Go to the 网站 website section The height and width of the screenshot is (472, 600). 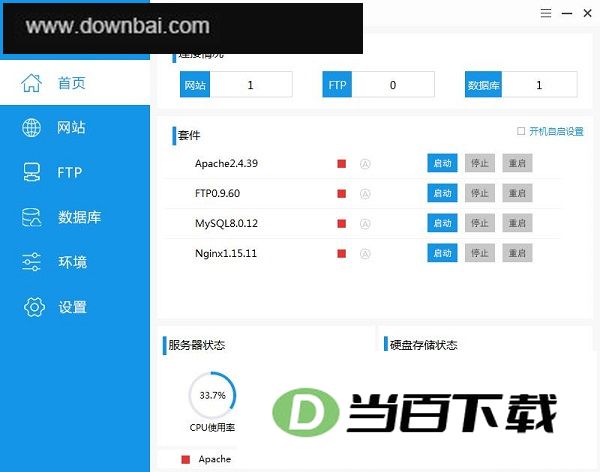pos(75,127)
